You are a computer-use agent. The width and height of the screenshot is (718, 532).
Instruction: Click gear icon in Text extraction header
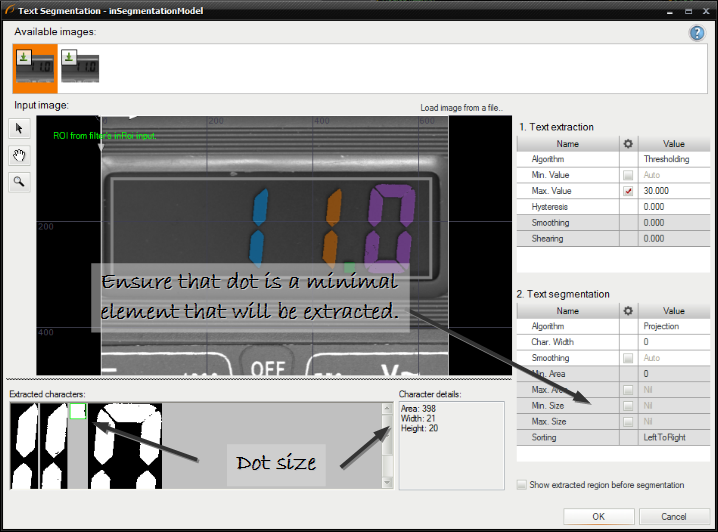point(628,143)
